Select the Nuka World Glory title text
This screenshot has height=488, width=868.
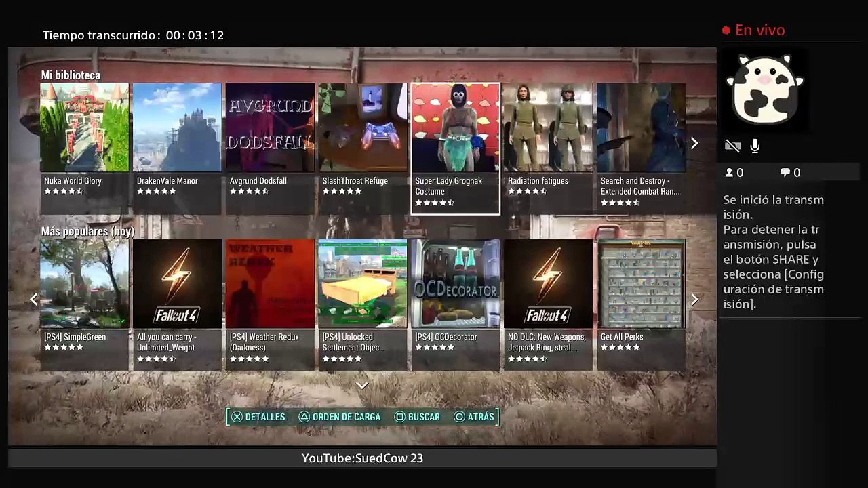(73, 181)
